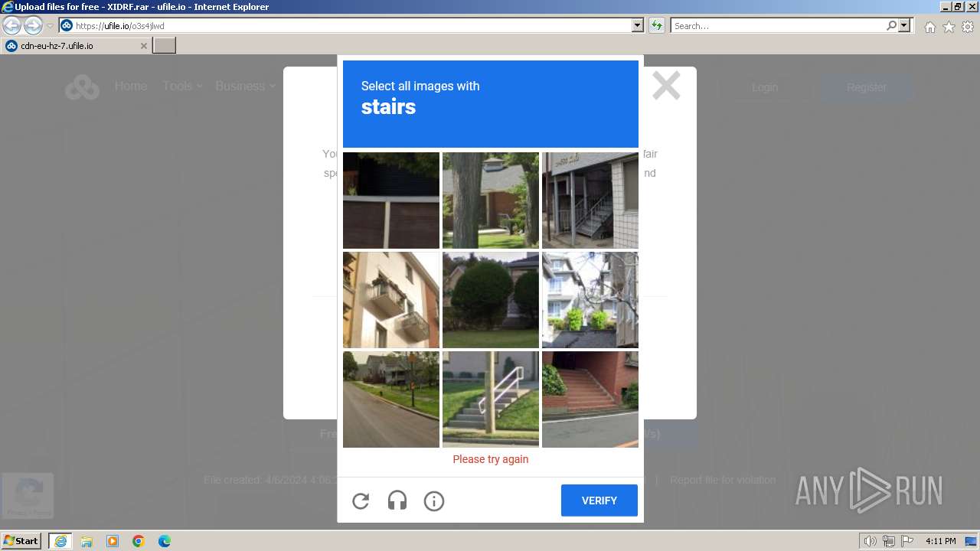The width and height of the screenshot is (980, 551).
Task: Open recent pages dropdown arrow
Action: click(50, 26)
